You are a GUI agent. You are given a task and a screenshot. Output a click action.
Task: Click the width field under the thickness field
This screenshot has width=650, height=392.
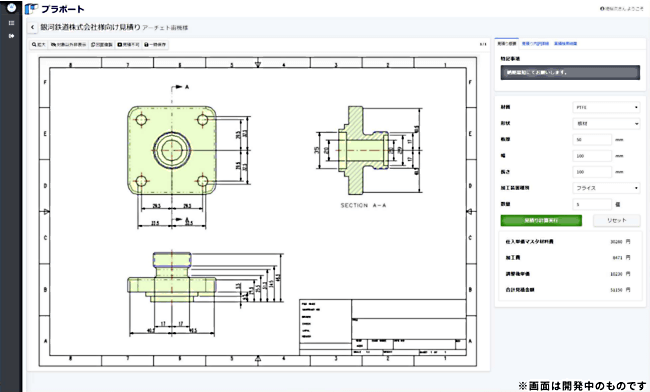[x=592, y=156]
